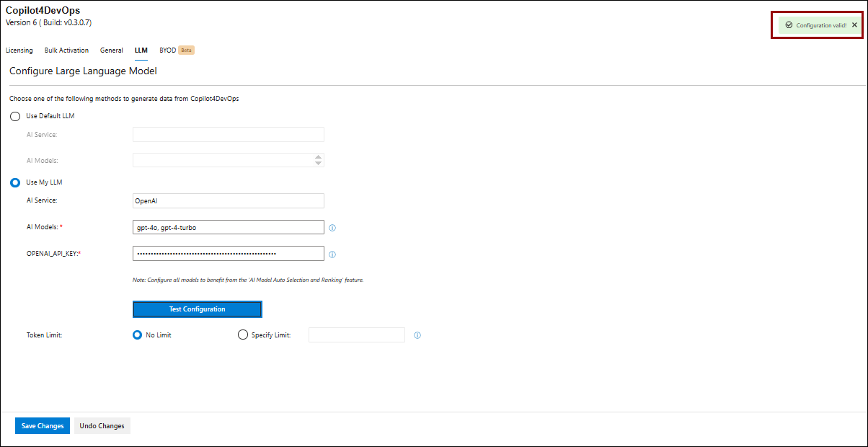This screenshot has height=447, width=868.
Task: Open the default AI Models spinner arrows
Action: (x=319, y=160)
